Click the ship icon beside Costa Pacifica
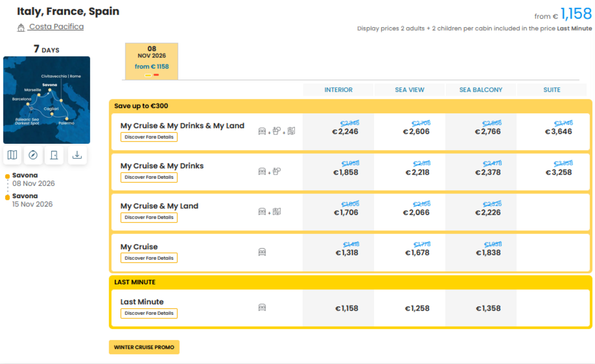The width and height of the screenshot is (595, 364). pyautogui.click(x=21, y=28)
